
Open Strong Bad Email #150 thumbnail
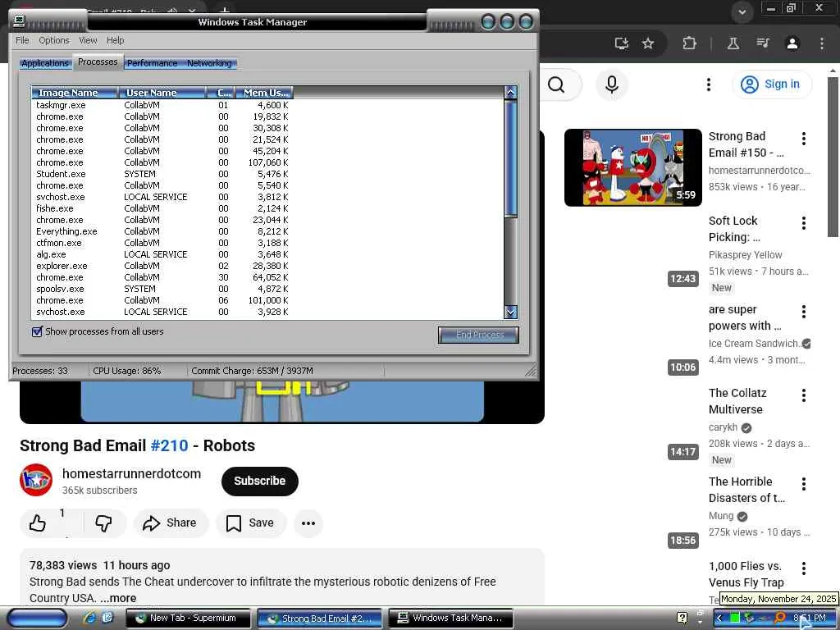pos(632,167)
